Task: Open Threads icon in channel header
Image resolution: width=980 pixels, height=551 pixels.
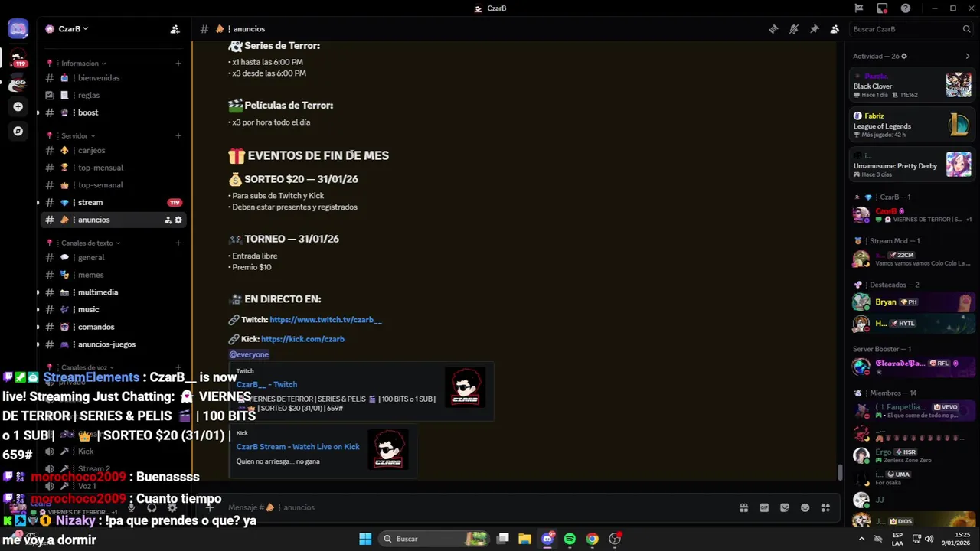Action: [773, 29]
